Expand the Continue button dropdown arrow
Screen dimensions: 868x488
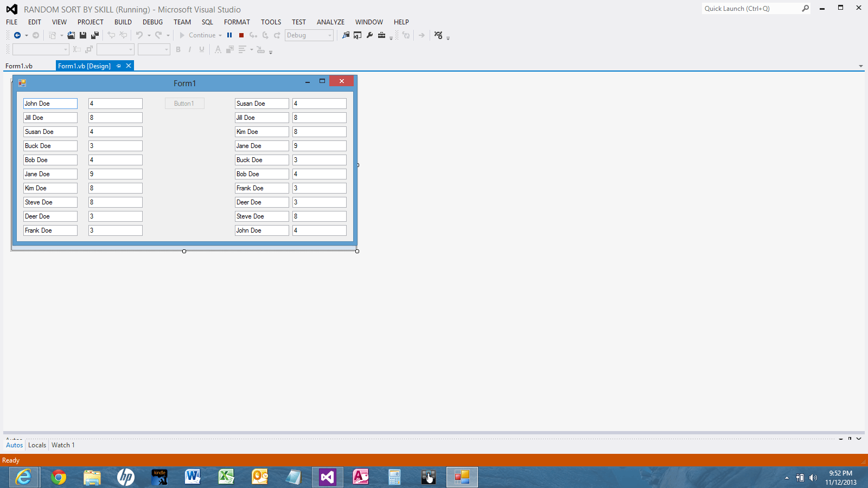click(220, 35)
